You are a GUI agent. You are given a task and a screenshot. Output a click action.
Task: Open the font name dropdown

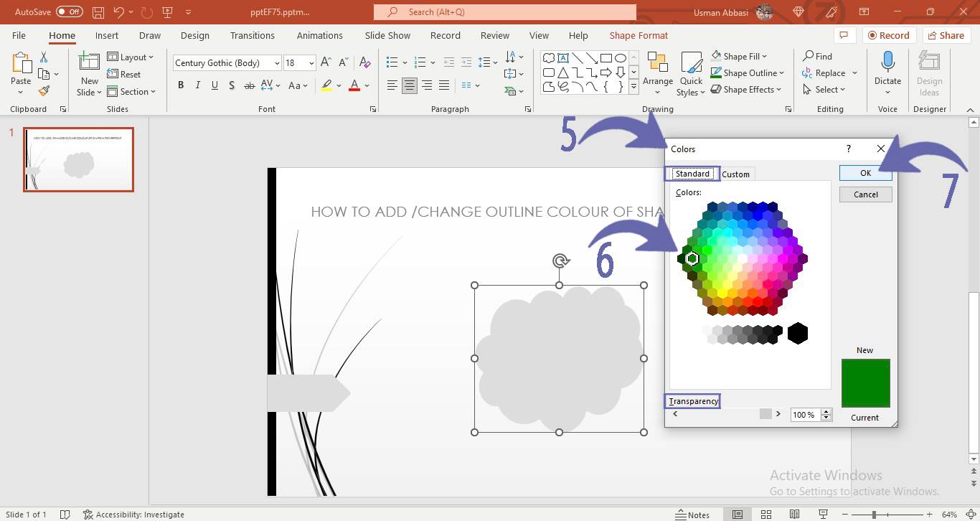click(277, 63)
